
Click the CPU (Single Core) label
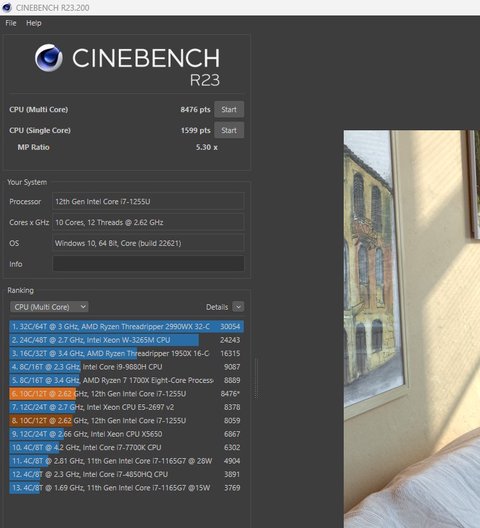(x=40, y=130)
